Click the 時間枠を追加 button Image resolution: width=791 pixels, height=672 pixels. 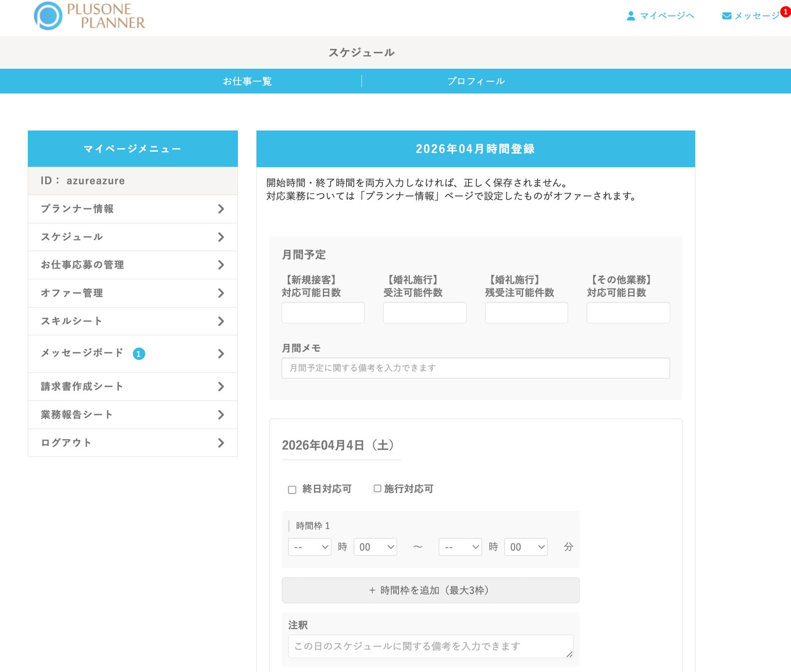[431, 590]
